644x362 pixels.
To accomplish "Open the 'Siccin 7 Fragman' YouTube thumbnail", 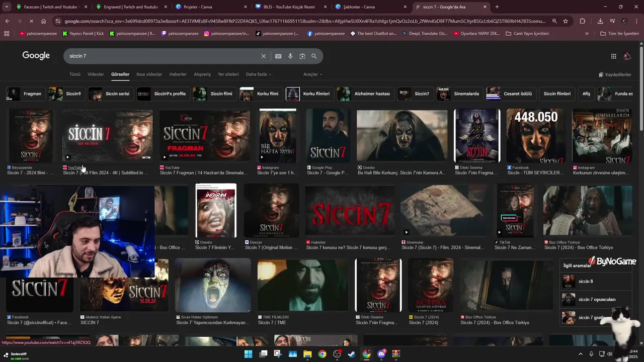I will point(204,136).
